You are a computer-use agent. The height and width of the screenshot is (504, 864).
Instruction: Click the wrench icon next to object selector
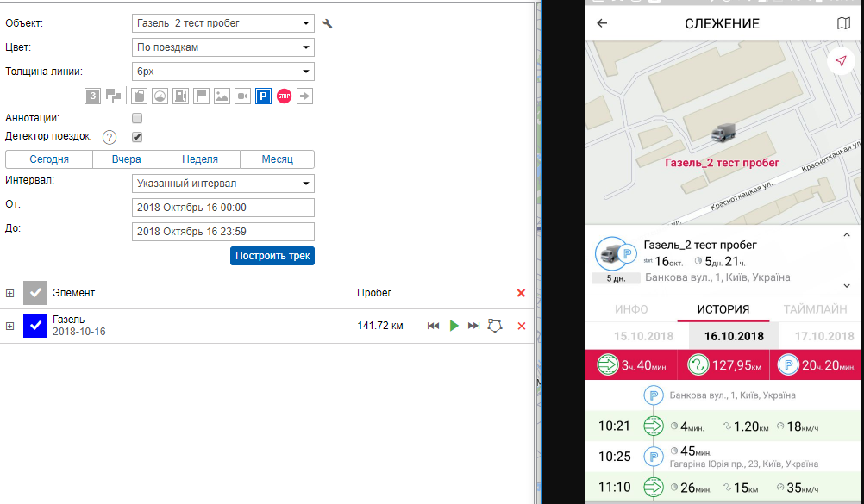point(328,24)
